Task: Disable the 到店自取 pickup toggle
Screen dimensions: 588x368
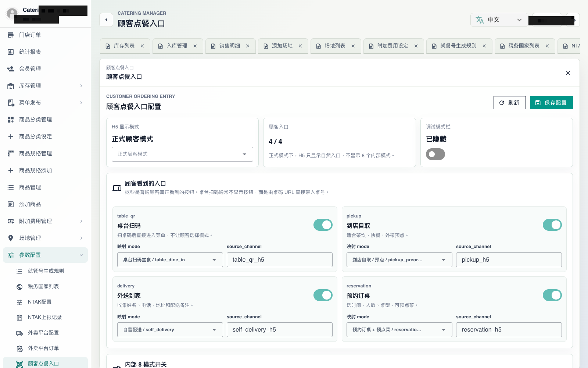Action: pos(552,225)
